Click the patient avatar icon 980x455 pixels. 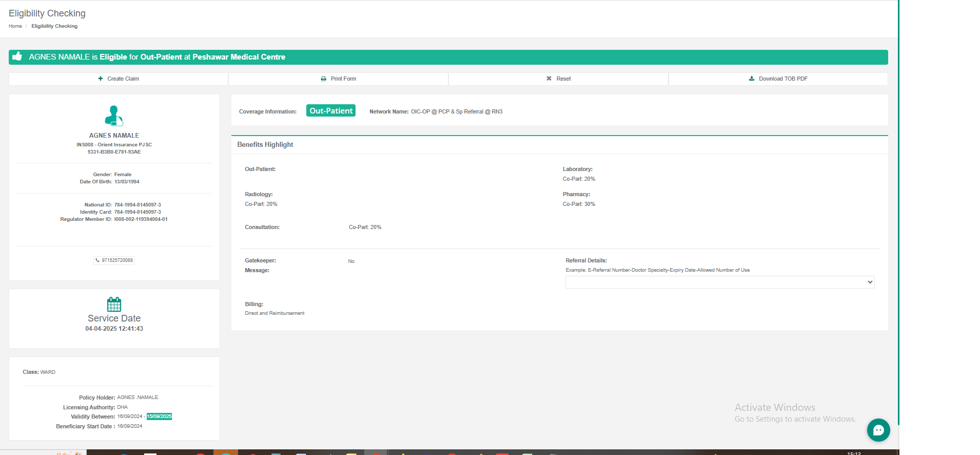coord(114,116)
